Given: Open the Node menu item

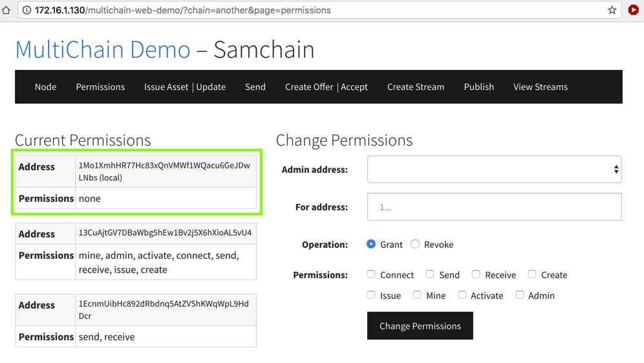Looking at the screenshot, I should click(x=45, y=87).
